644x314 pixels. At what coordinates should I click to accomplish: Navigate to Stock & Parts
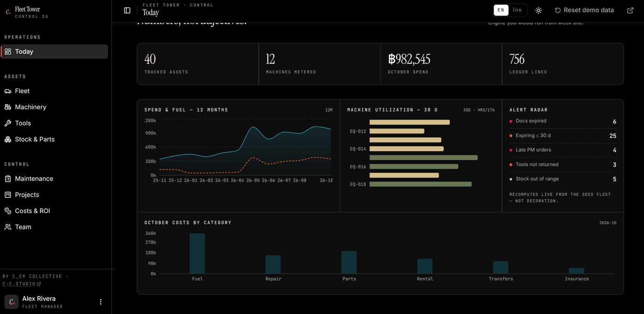coord(54,139)
